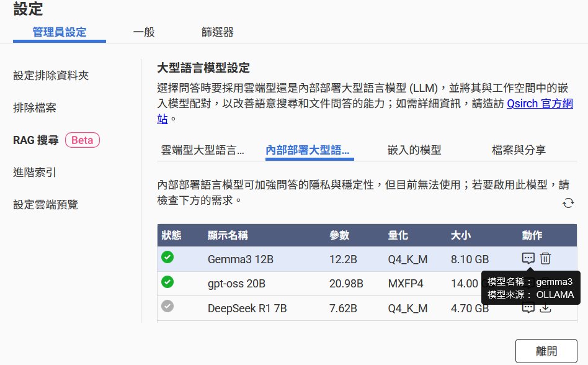This screenshot has width=588, height=365.
Task: Switch to the 嵌入的模型 tab
Action: click(414, 150)
